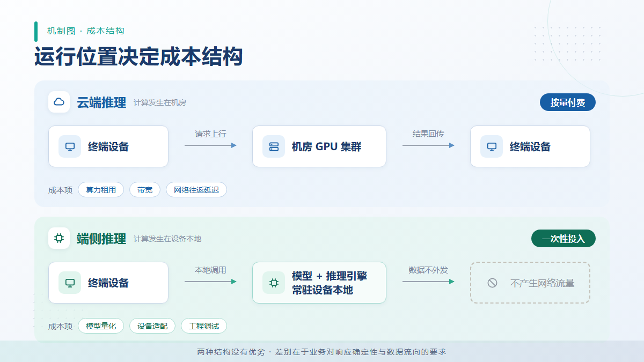The width and height of the screenshot is (644, 362).
Task: Click the 请求上行 arrow label
Action: tap(210, 134)
